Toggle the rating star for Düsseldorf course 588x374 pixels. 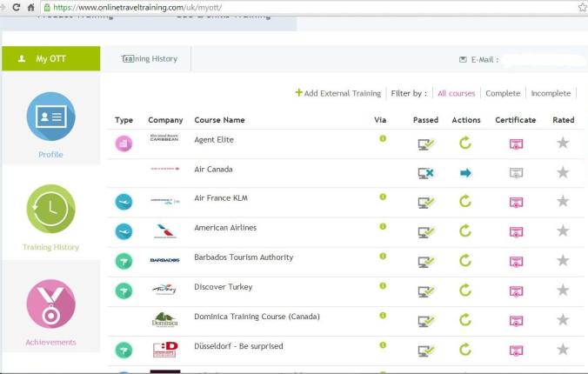(x=563, y=350)
